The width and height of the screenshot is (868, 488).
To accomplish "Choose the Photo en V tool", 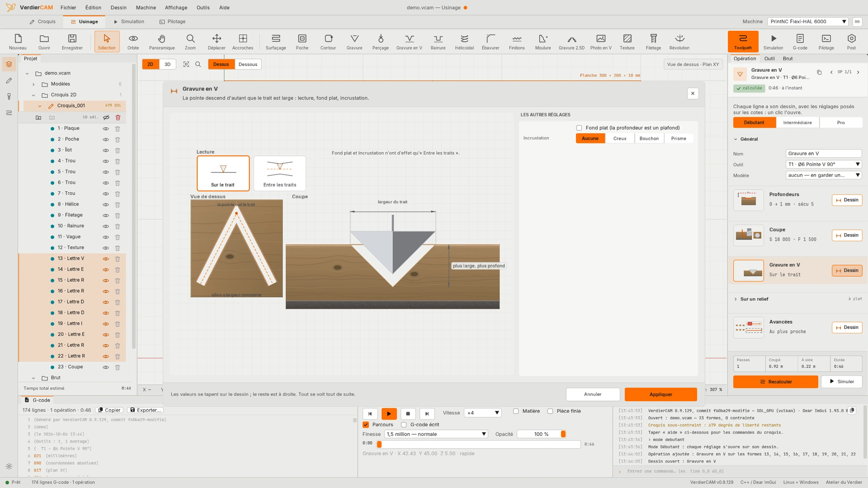I will tap(600, 42).
